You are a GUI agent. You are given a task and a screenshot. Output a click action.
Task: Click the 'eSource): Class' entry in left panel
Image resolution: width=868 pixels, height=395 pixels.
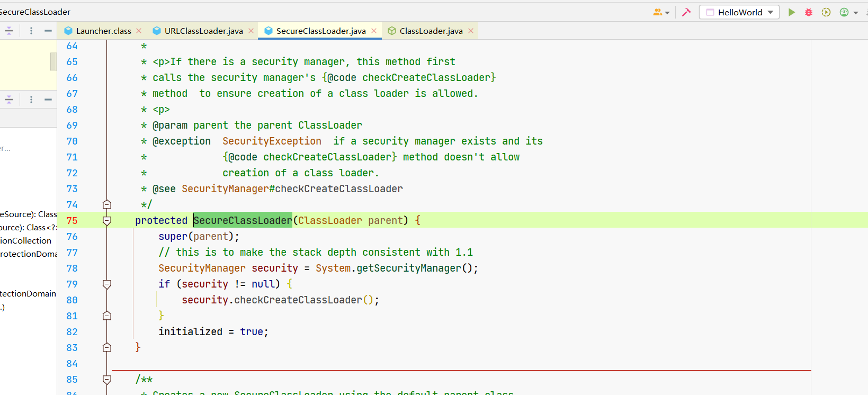click(x=28, y=214)
